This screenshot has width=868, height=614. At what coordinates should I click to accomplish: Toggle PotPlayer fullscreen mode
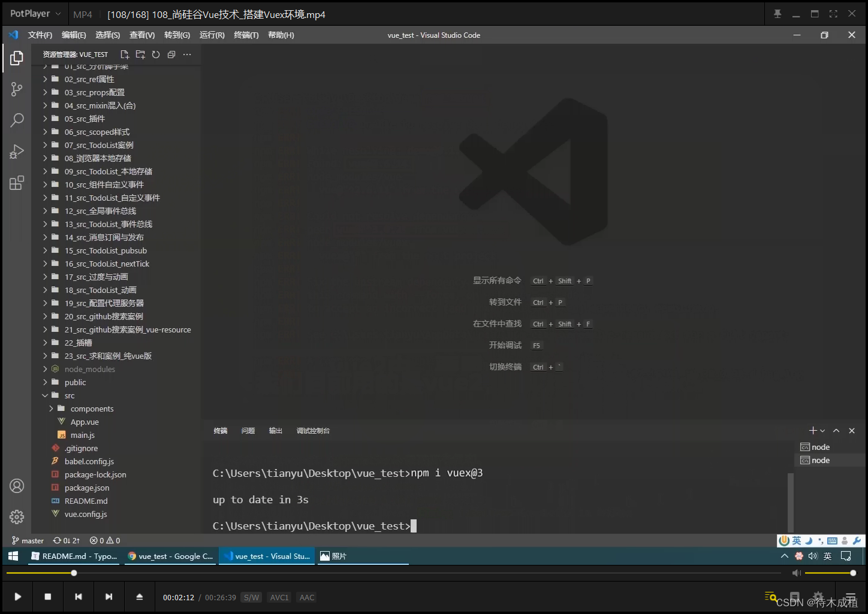[x=833, y=14]
